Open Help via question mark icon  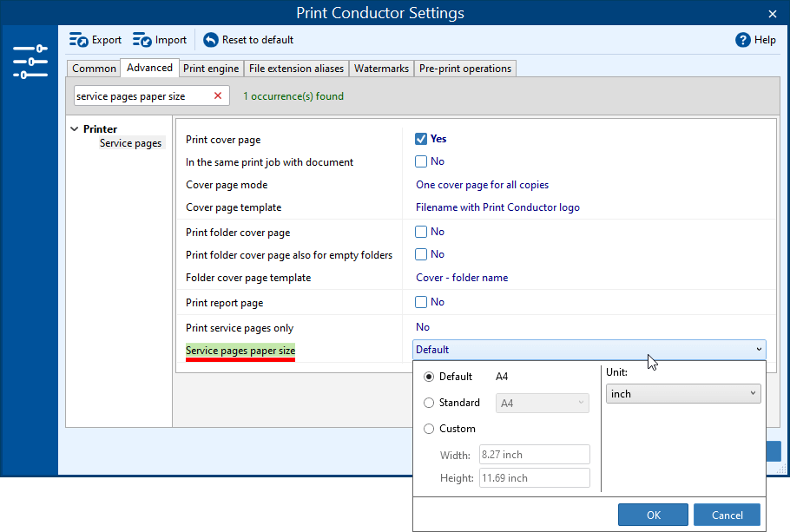click(742, 40)
